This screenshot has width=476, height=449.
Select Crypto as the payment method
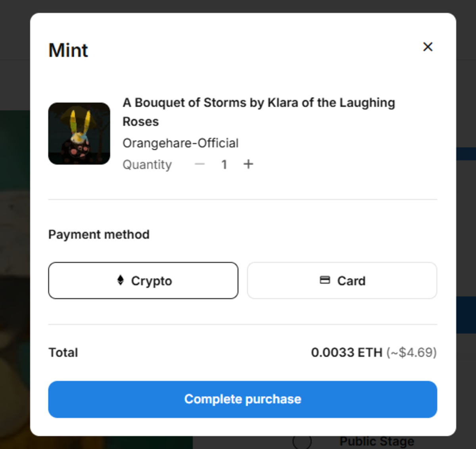pos(143,280)
